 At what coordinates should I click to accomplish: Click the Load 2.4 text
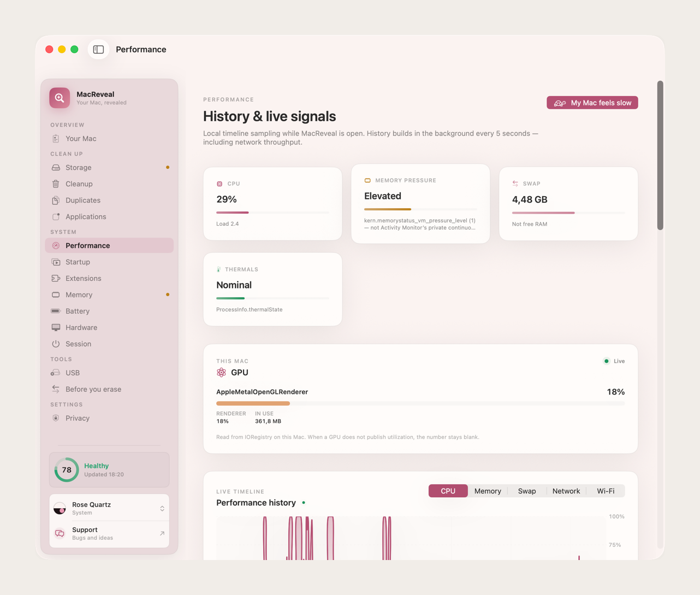point(228,224)
